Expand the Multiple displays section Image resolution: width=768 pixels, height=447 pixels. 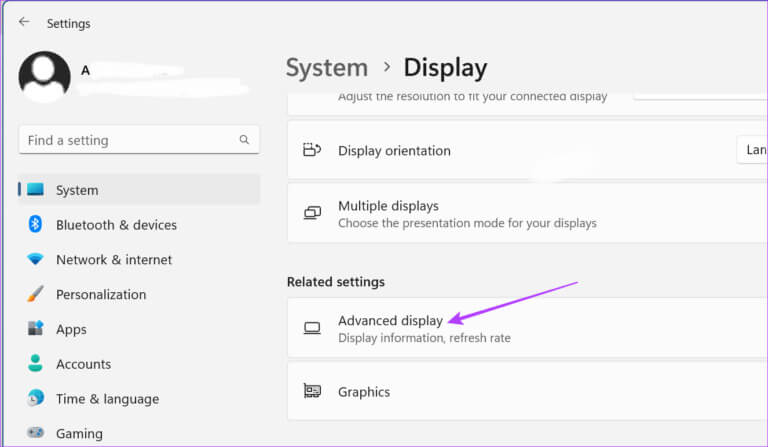click(527, 213)
